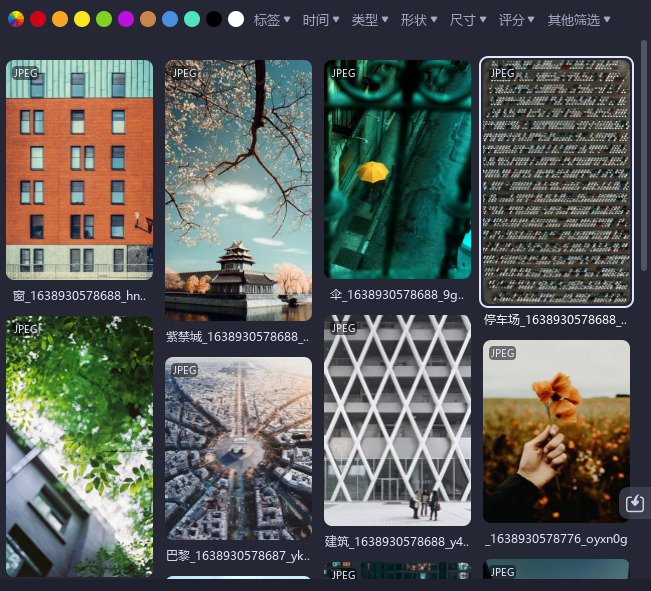This screenshot has width=651, height=591.
Task: Click the file name 窗_1638930578688_hn..
Action: [79, 296]
